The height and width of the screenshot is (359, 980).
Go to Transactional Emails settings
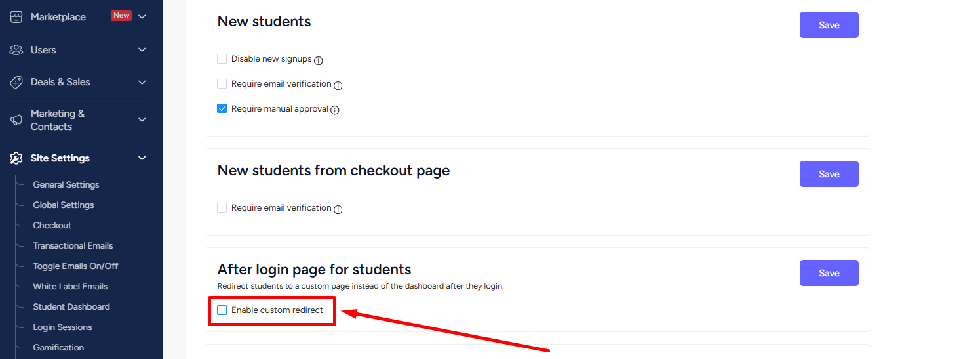click(x=73, y=246)
